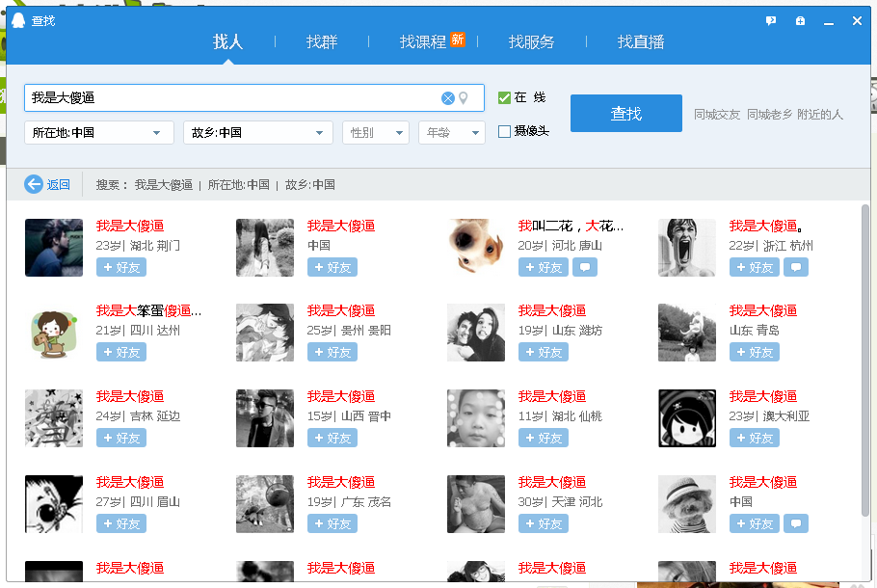The width and height of the screenshot is (877, 588).
Task: Click the back arrow icon
Action: pyautogui.click(x=34, y=184)
